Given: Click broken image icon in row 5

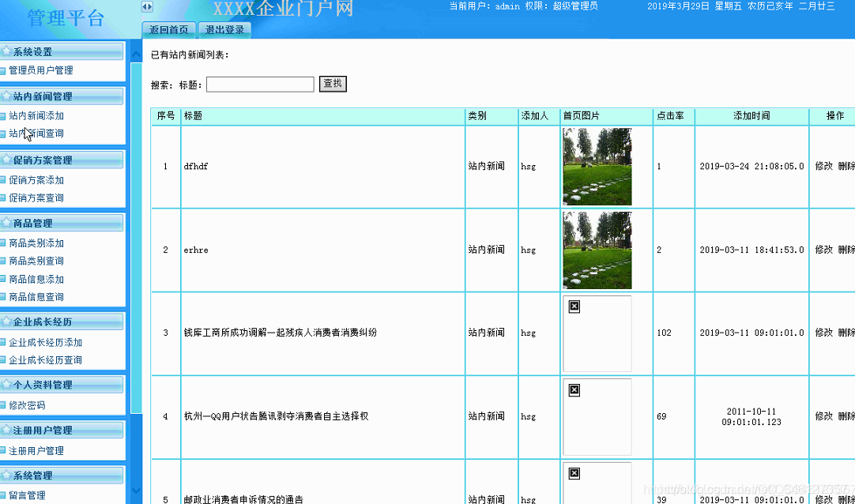Looking at the screenshot, I should [x=574, y=473].
